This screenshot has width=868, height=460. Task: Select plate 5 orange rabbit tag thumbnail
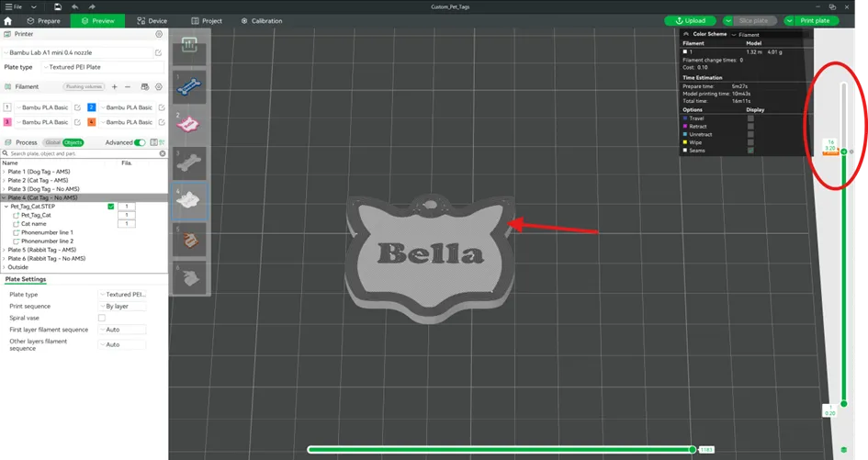[189, 240]
